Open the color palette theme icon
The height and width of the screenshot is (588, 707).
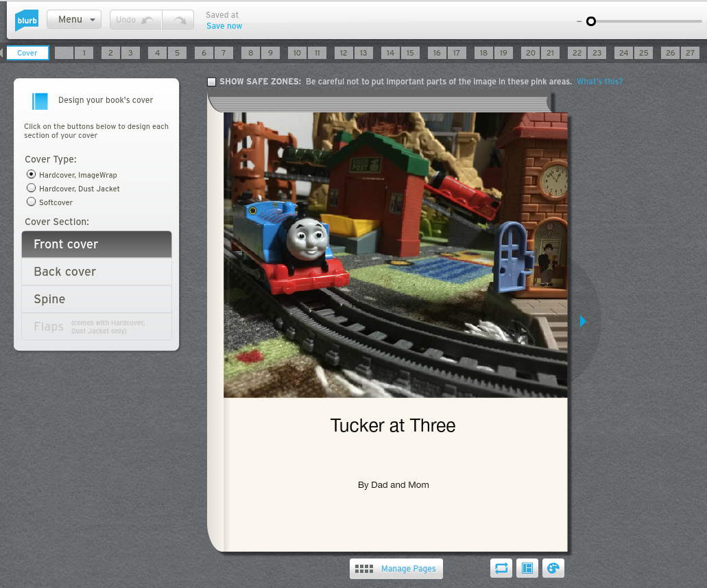553,568
